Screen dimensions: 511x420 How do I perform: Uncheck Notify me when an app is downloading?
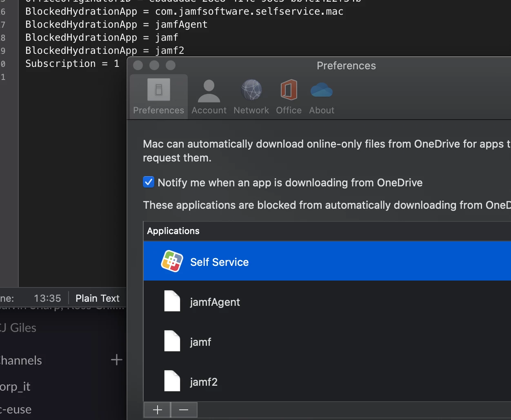(149, 182)
